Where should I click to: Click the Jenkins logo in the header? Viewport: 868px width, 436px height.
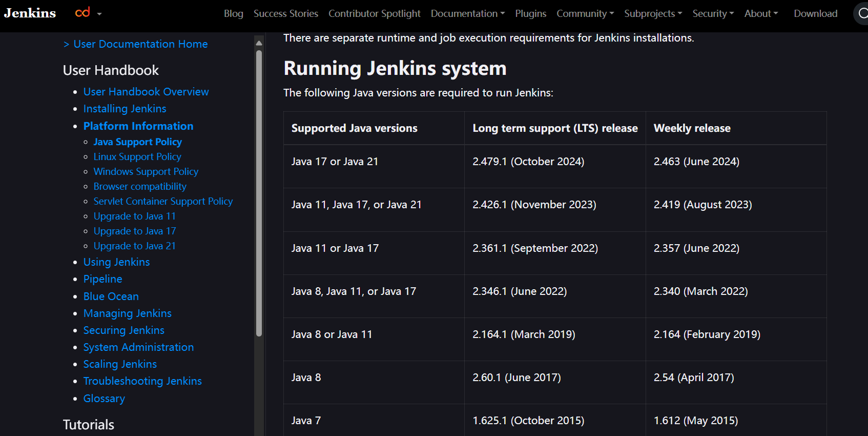[30, 13]
